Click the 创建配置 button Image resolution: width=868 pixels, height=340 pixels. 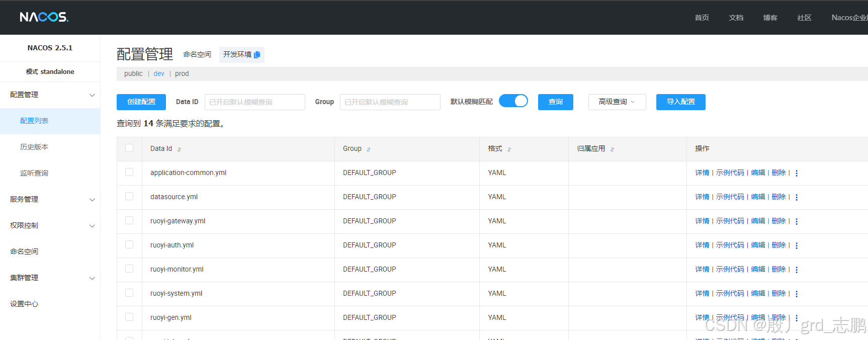[x=141, y=102]
